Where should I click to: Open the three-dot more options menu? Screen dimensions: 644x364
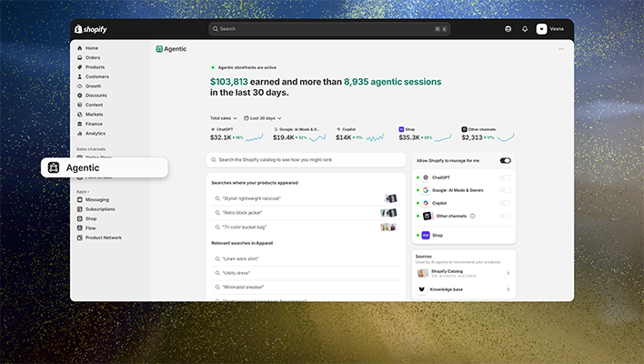tap(561, 49)
